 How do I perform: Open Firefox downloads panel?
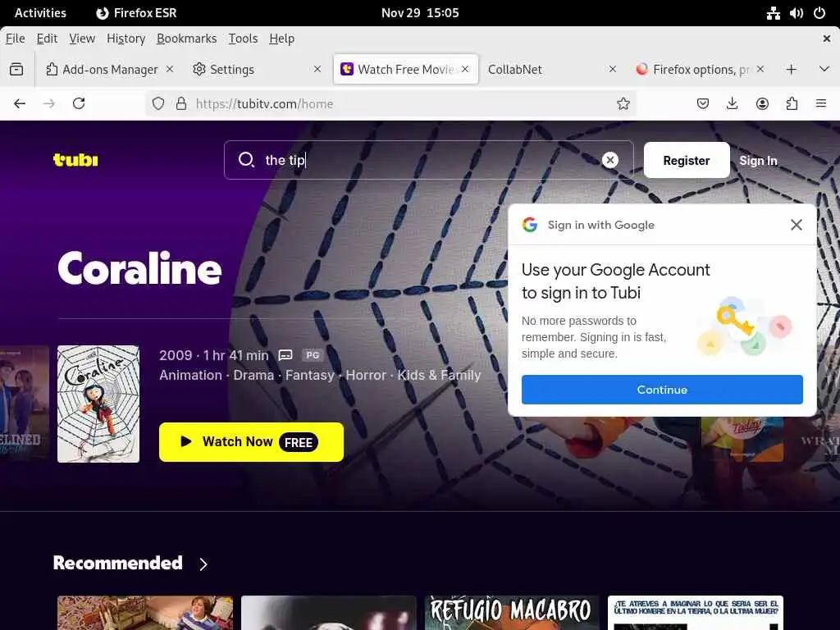point(733,103)
